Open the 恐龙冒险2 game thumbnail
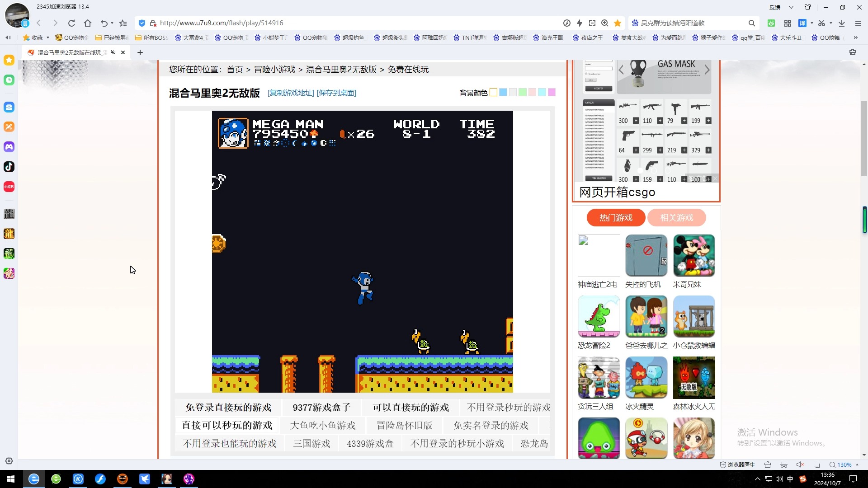 point(599,316)
